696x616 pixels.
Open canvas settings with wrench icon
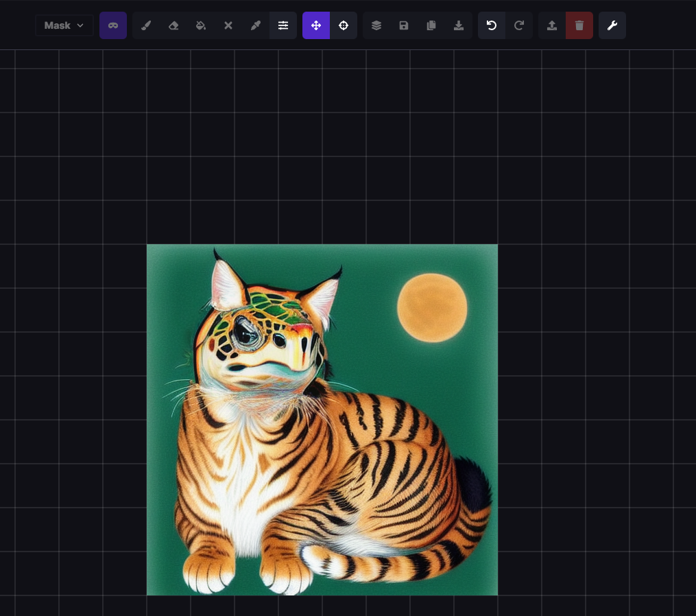612,25
